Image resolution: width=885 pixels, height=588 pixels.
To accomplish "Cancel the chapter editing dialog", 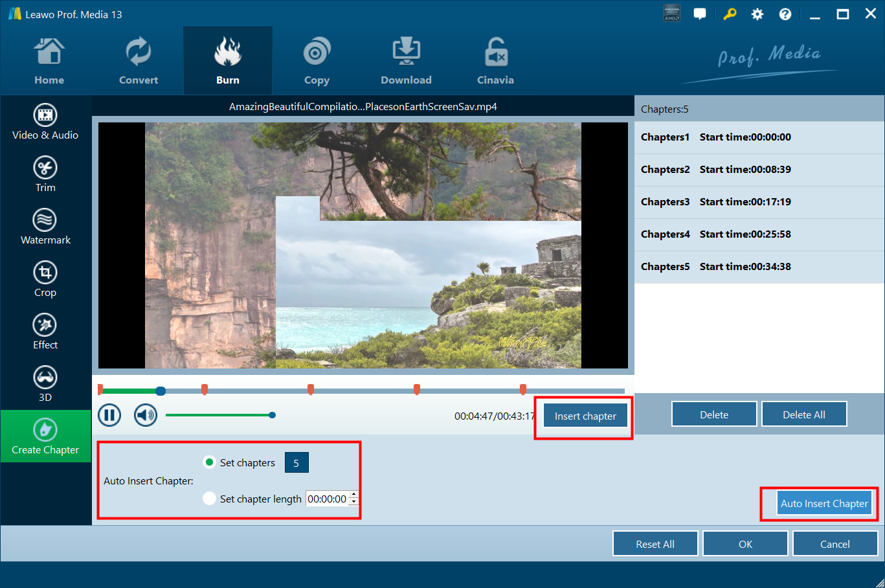I will click(835, 544).
